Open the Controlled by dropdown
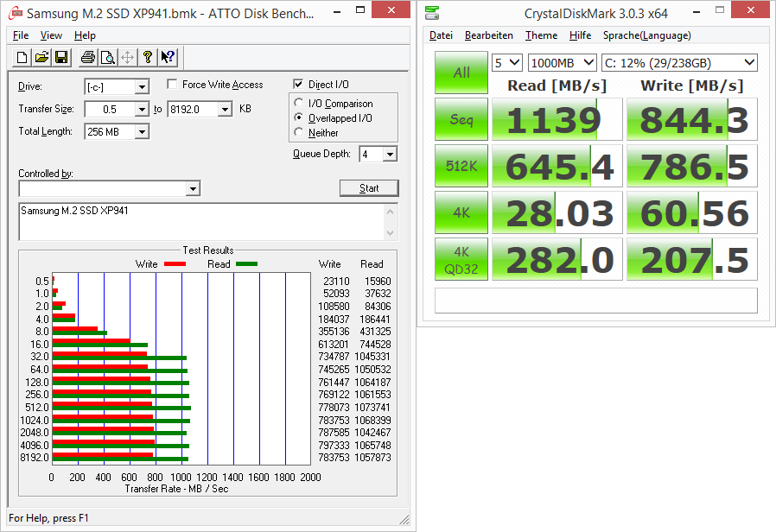Screen dimensions: 776x532 (x=193, y=188)
